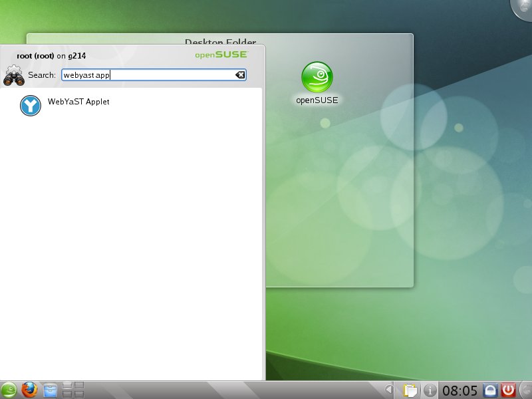Image resolution: width=532 pixels, height=399 pixels.
Task: Open the openSUSE Kickoff menu launcher
Action: coord(9,390)
